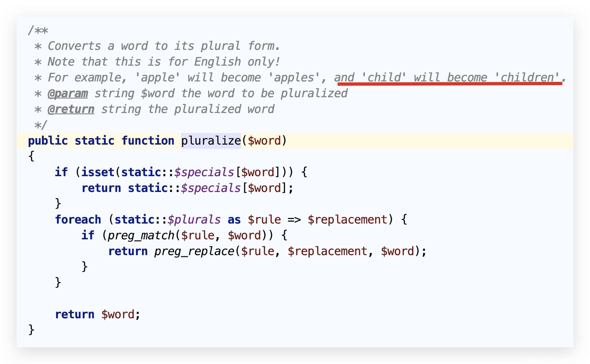
Task: Click $replacement in foreach header
Action: click(347, 220)
